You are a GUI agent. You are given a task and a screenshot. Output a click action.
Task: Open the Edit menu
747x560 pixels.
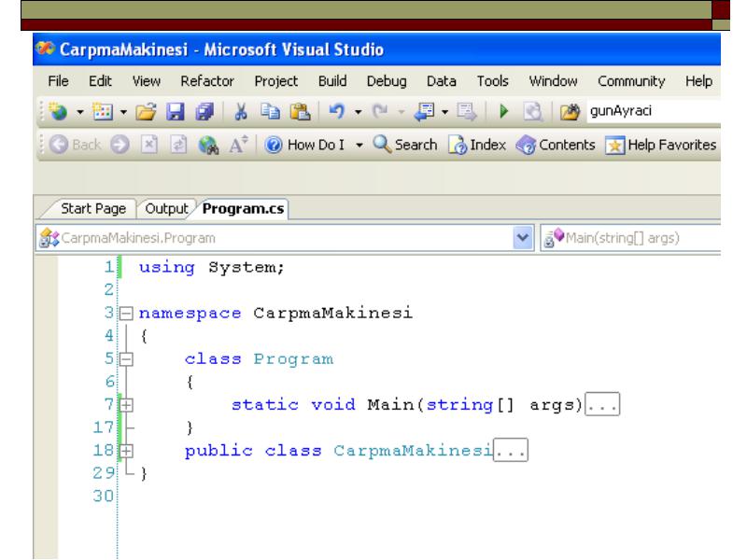tap(100, 81)
